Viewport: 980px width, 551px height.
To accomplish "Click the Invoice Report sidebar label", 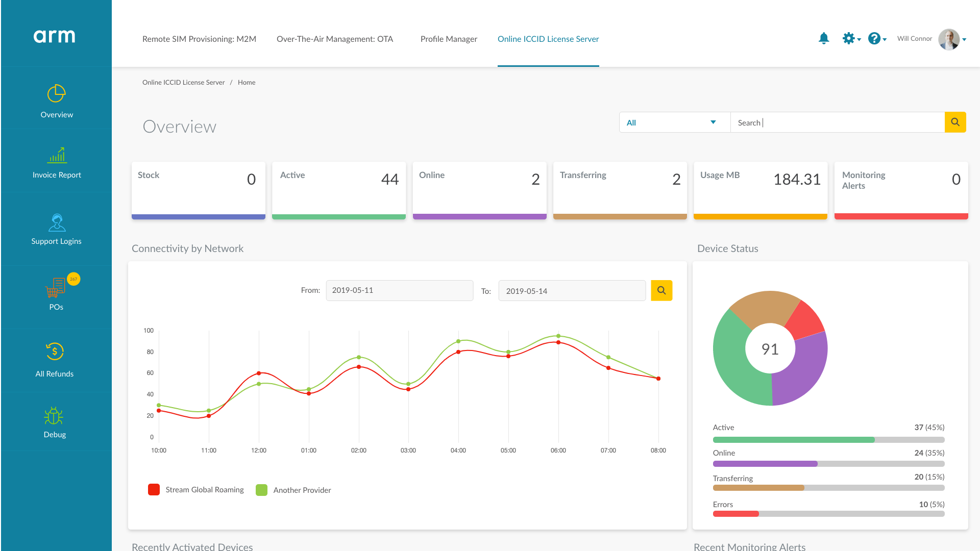I will coord(57,175).
